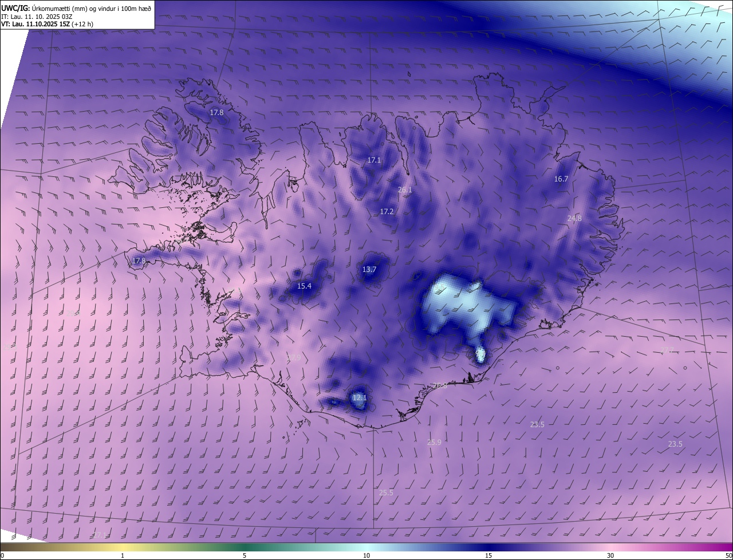Viewport: 733px width, 560px height.
Task: Click the 30 tick label on the color scale
Action: click(610, 555)
